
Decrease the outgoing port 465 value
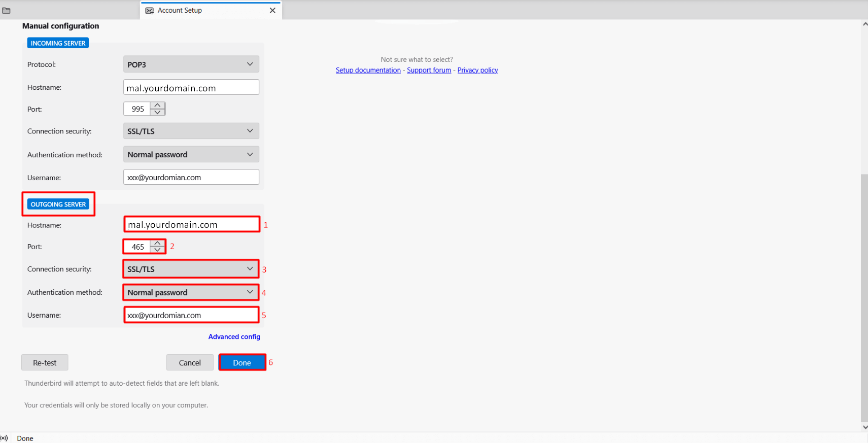(158, 250)
